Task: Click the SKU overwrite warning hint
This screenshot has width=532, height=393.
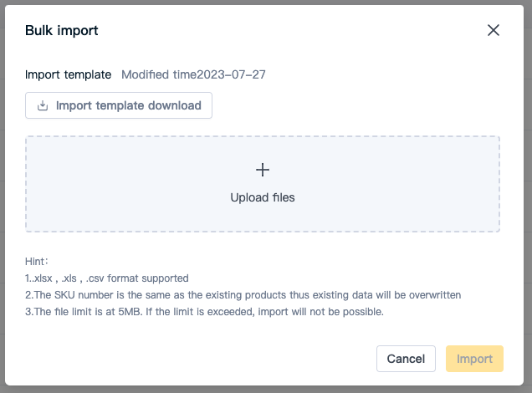Action: [x=243, y=295]
